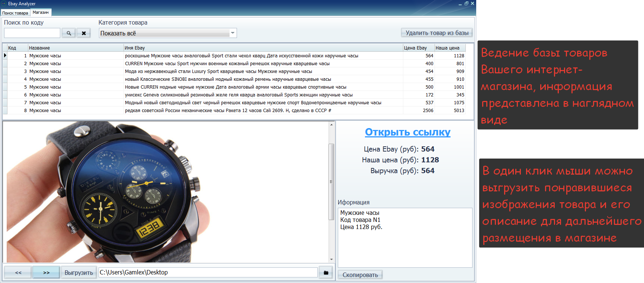This screenshot has width=644, height=283.
Task: Go to previous image with '<<' button
Action: click(x=18, y=273)
